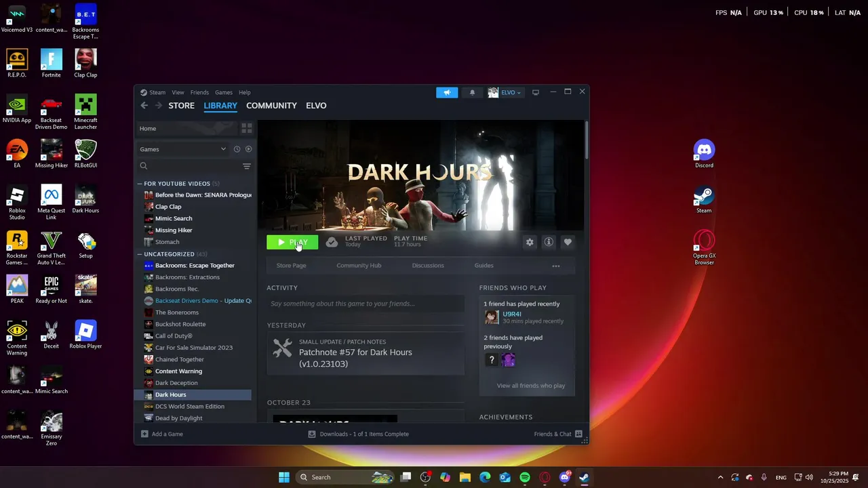The height and width of the screenshot is (488, 868).
Task: Open the library filter options icon
Action: pyautogui.click(x=247, y=166)
